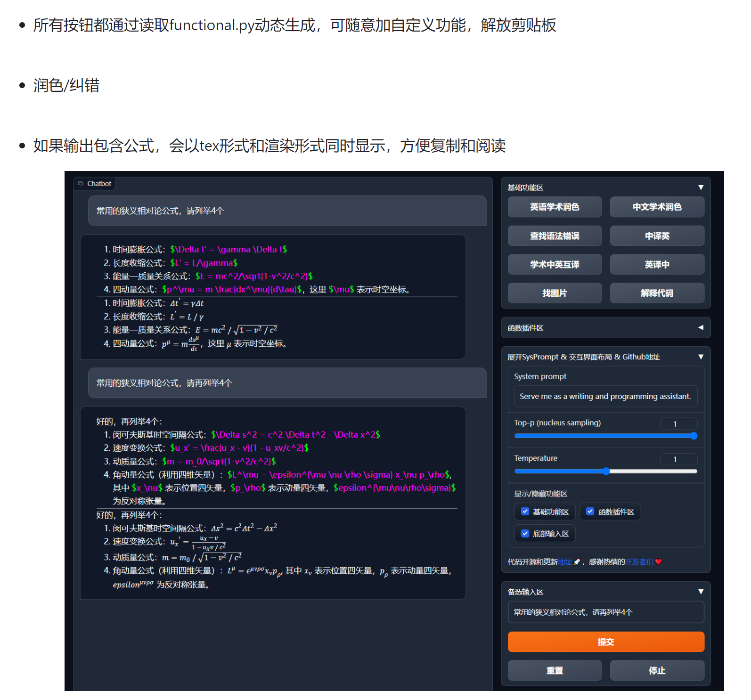The width and height of the screenshot is (751, 700).
Task: Run the 查找语法错误 function
Action: (x=555, y=236)
